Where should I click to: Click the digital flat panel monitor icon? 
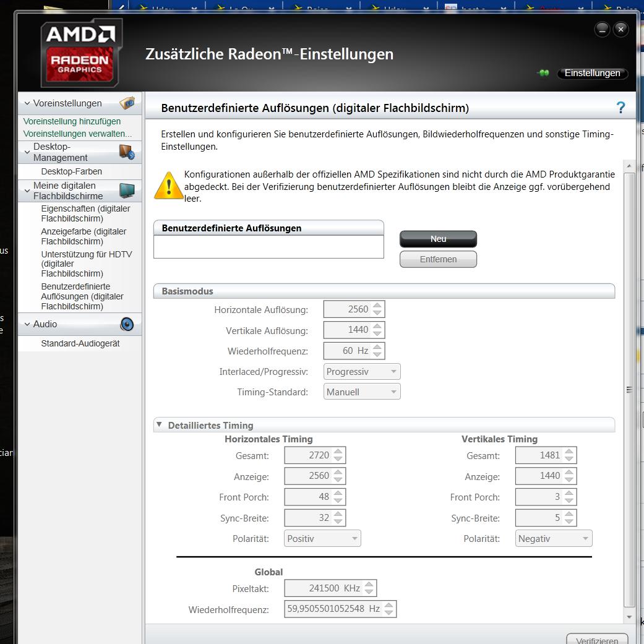tap(127, 191)
